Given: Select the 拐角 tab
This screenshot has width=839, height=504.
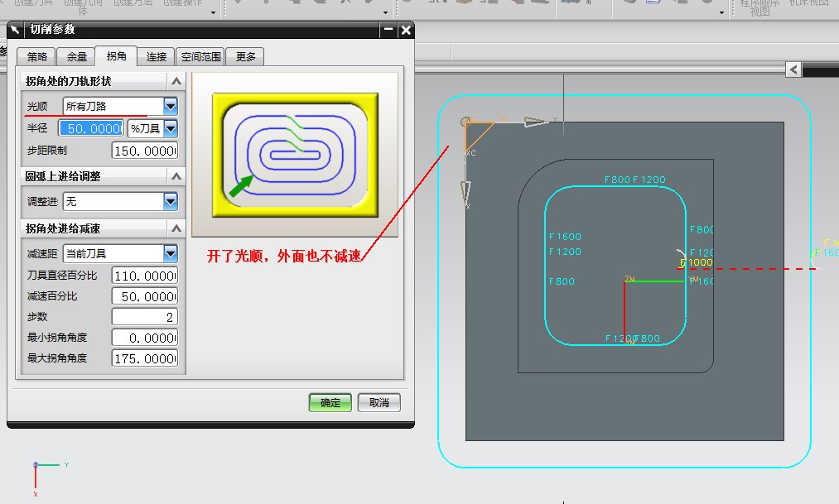Looking at the screenshot, I should (116, 55).
